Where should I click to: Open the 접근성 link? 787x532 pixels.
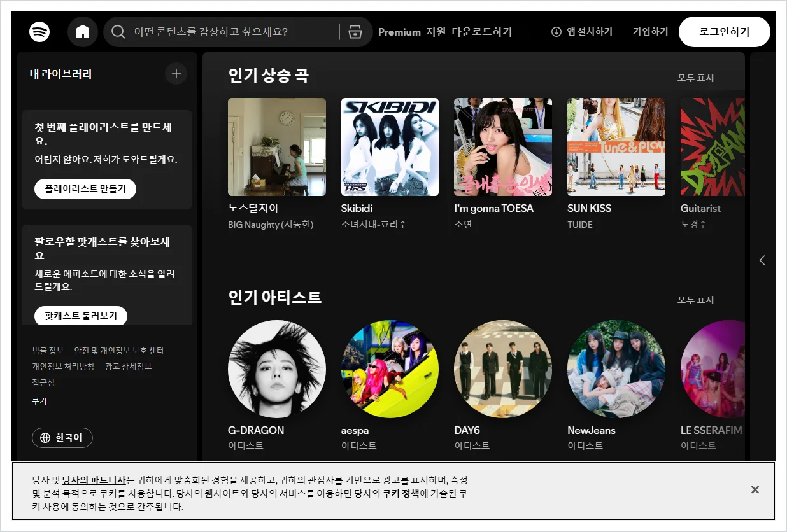coord(43,382)
